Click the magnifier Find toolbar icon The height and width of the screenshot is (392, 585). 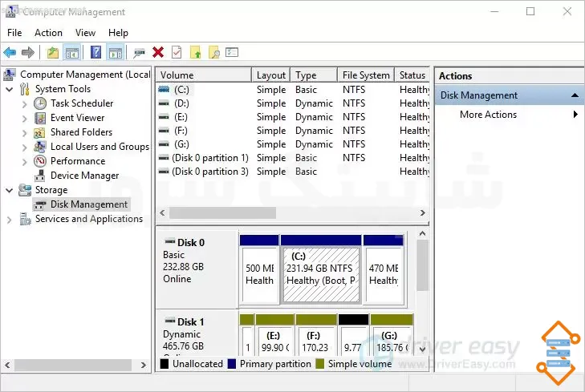[x=214, y=53]
